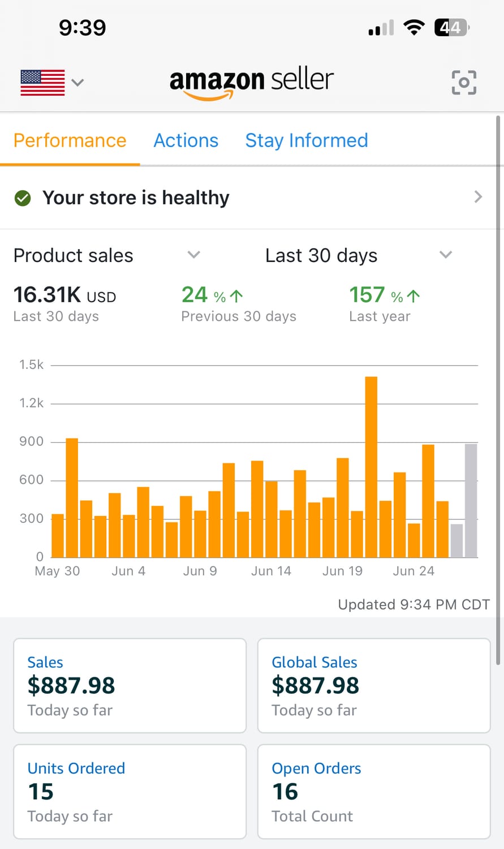Image resolution: width=504 pixels, height=849 pixels.
Task: Open the marketplace country dropdown chevron
Action: (78, 83)
